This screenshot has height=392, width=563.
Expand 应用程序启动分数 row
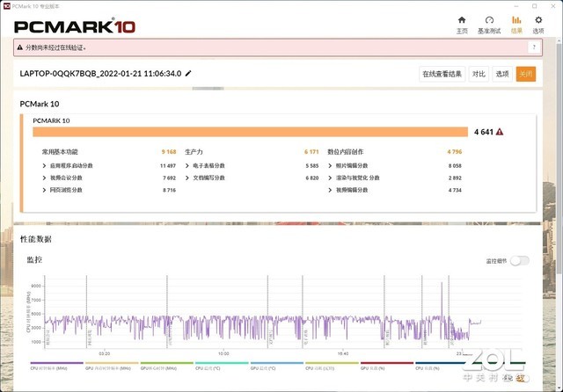point(44,166)
